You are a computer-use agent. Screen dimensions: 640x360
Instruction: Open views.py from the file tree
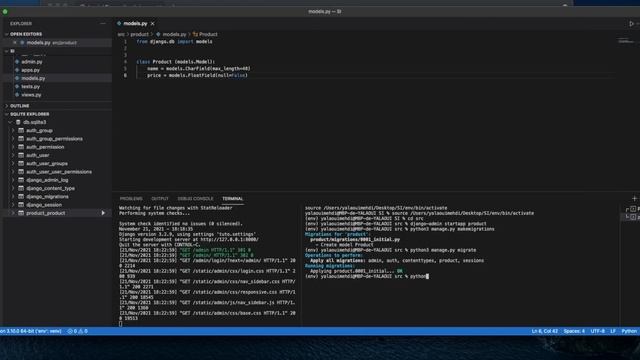point(31,95)
